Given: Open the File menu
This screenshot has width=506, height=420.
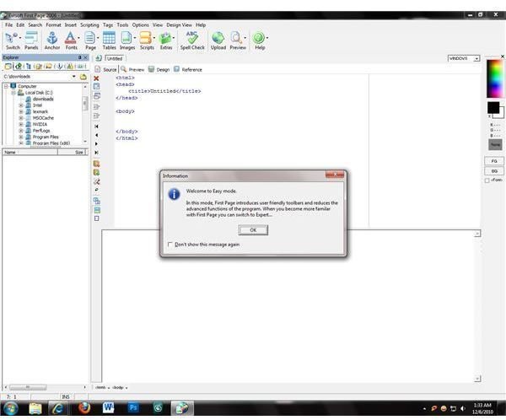Looking at the screenshot, I should (x=8, y=24).
